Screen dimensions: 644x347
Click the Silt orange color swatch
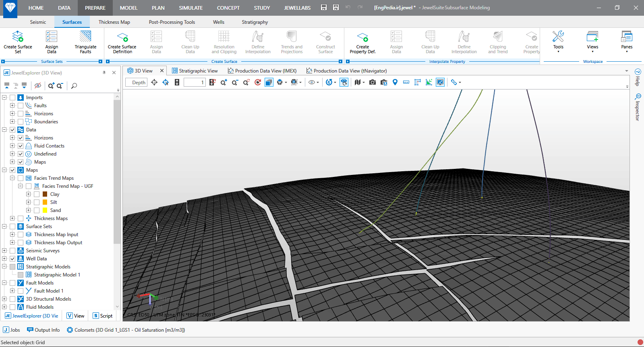point(45,202)
